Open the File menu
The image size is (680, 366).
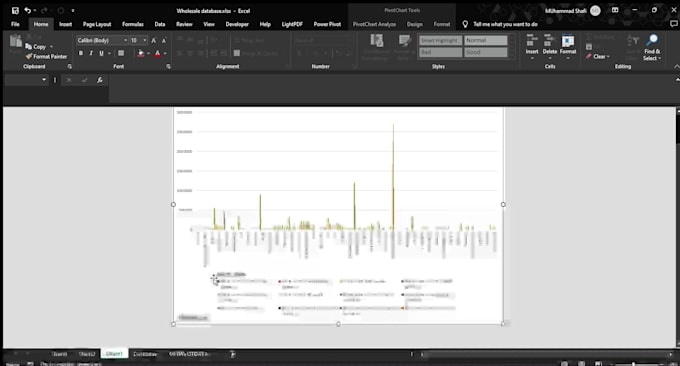15,24
